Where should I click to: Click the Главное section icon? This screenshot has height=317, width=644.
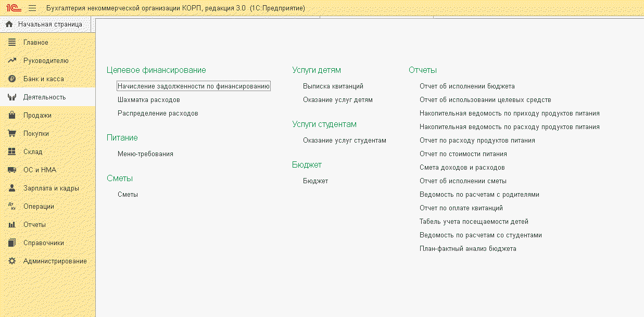(x=12, y=42)
